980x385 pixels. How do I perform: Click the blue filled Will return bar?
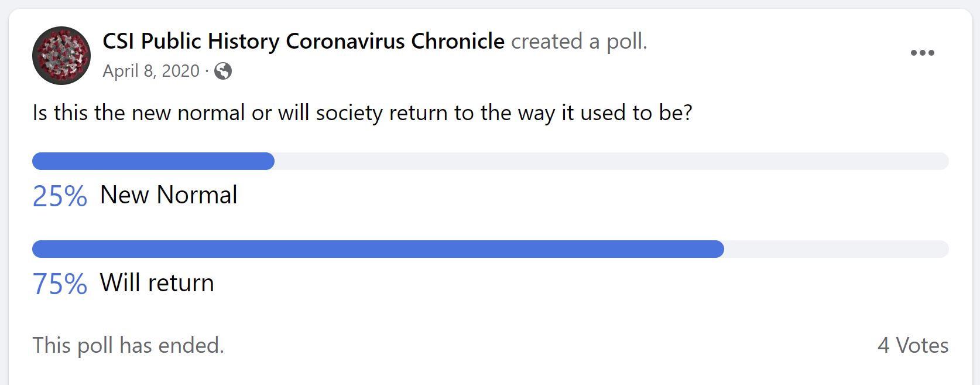pyautogui.click(x=378, y=249)
